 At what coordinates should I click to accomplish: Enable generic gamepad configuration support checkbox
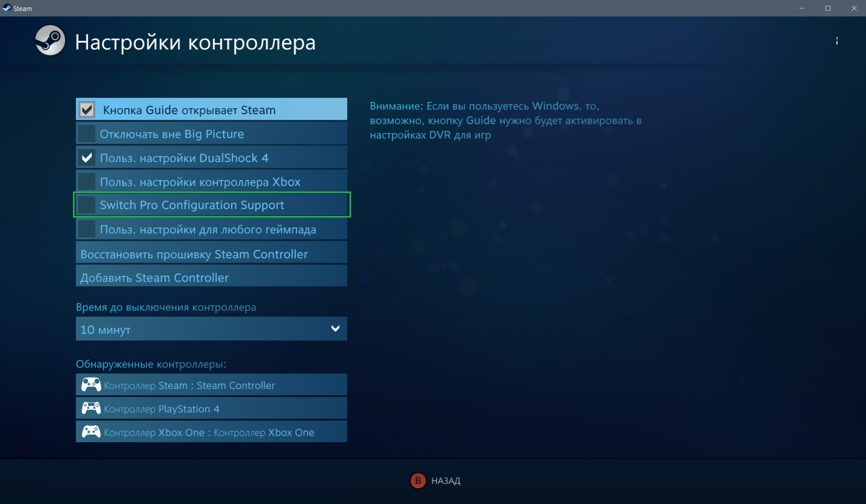coord(87,229)
